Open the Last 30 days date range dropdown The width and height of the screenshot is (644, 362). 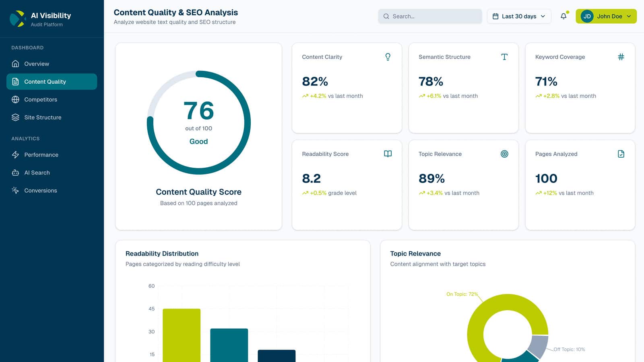coord(519,16)
